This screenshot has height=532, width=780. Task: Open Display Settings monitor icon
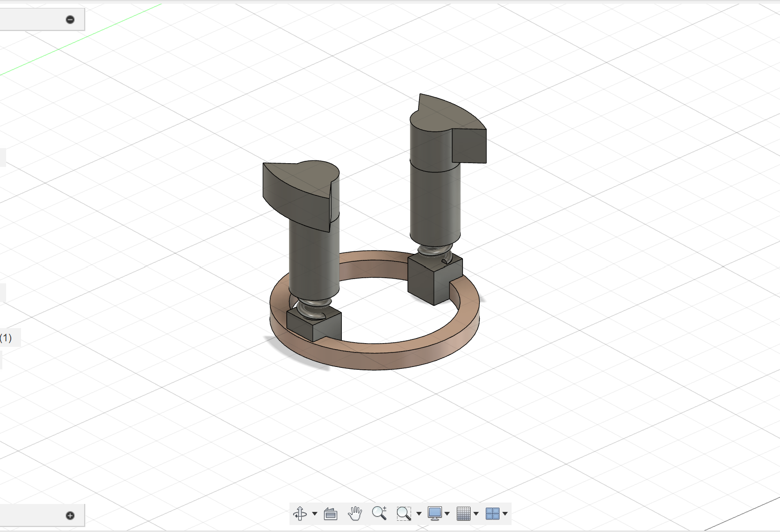[x=435, y=513]
